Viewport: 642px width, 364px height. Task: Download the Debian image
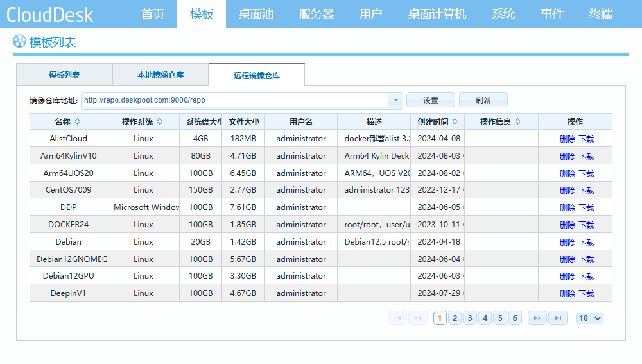[x=586, y=243]
